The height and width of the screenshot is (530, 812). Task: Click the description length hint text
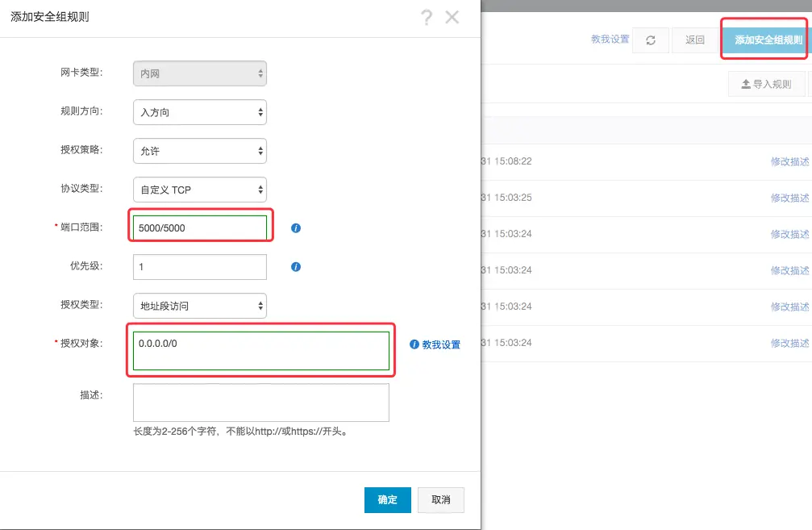(241, 431)
